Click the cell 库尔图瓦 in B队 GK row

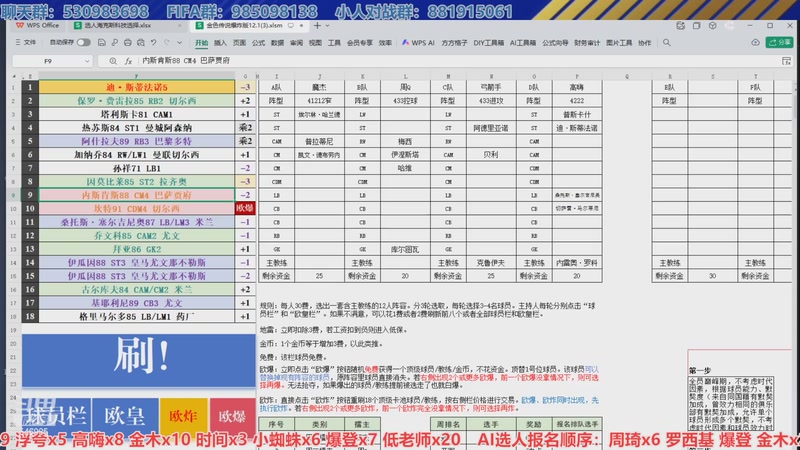(405, 249)
